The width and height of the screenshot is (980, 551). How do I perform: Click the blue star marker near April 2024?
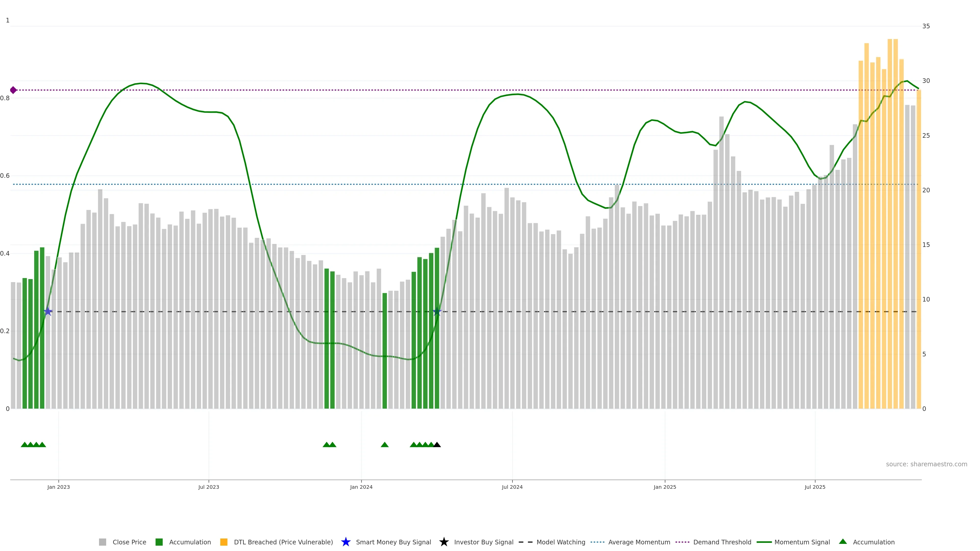coord(437,311)
